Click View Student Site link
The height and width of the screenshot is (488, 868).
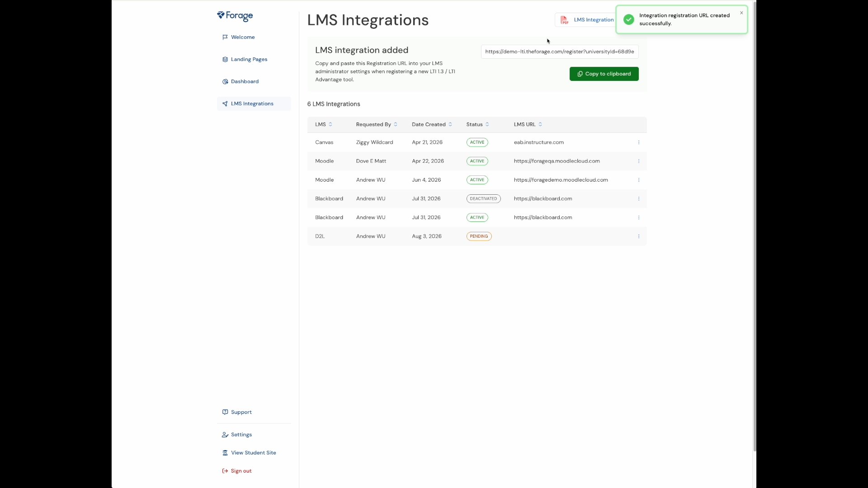pos(254,453)
